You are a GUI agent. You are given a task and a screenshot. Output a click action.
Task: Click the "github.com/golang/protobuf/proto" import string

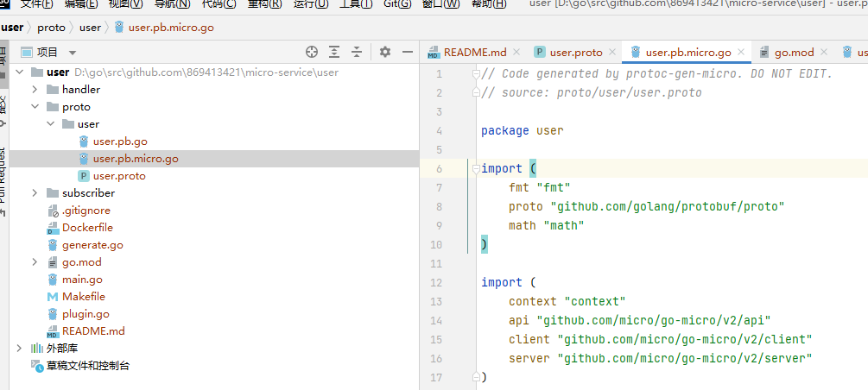(668, 207)
